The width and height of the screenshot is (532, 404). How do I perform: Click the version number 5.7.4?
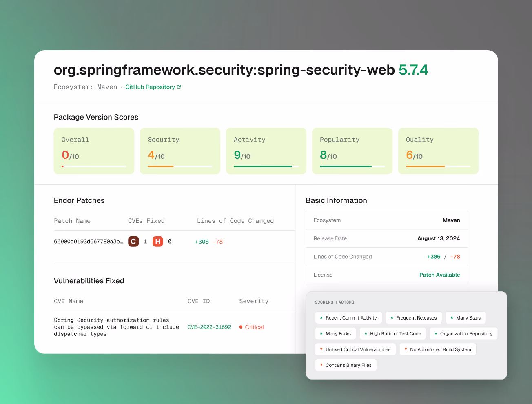pyautogui.click(x=413, y=70)
